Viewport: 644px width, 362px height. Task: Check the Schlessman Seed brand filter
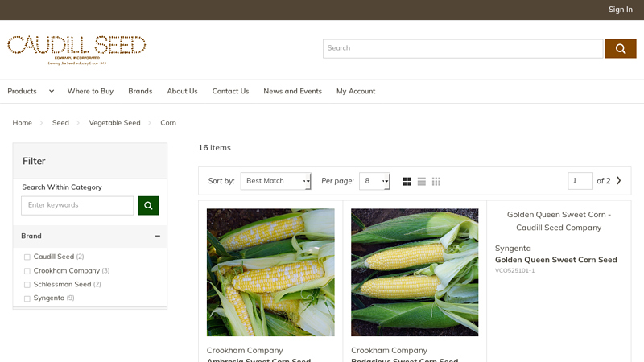point(27,285)
